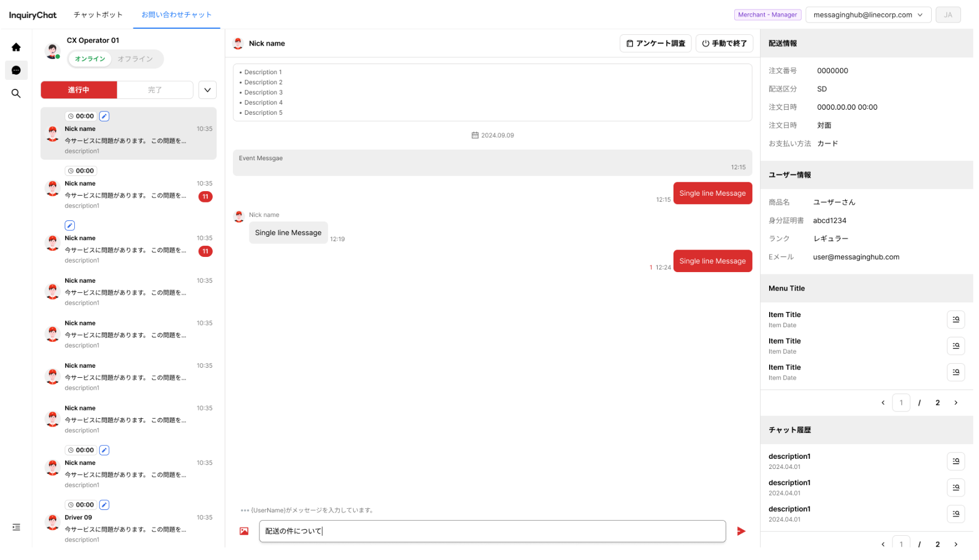This screenshot has height=560, width=979.
Task: Click the JA language button
Action: click(948, 15)
